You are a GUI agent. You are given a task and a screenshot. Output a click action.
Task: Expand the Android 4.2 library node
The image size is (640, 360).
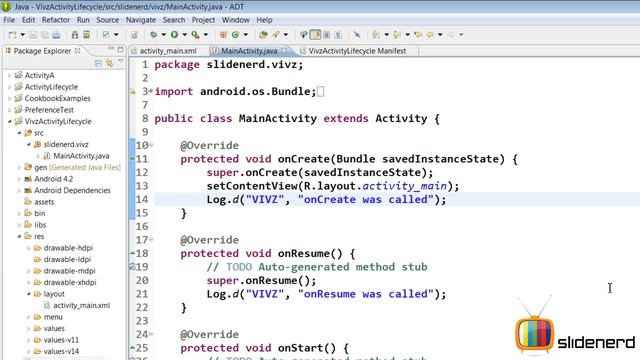pyautogui.click(x=19, y=179)
